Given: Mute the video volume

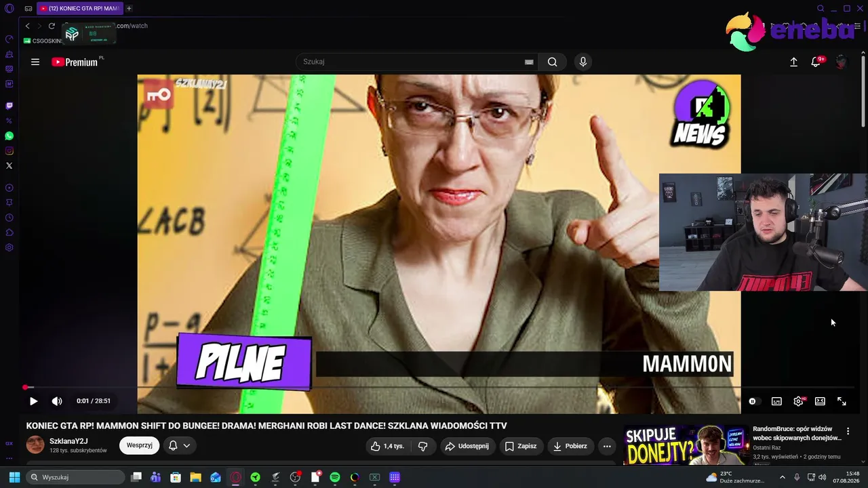Looking at the screenshot, I should [x=57, y=401].
